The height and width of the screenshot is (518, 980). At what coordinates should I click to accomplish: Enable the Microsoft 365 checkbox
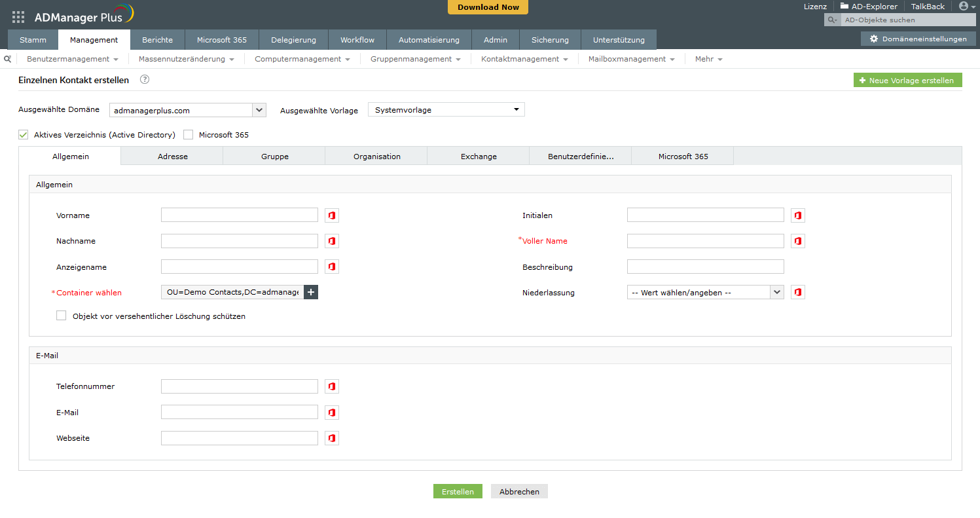(x=189, y=135)
